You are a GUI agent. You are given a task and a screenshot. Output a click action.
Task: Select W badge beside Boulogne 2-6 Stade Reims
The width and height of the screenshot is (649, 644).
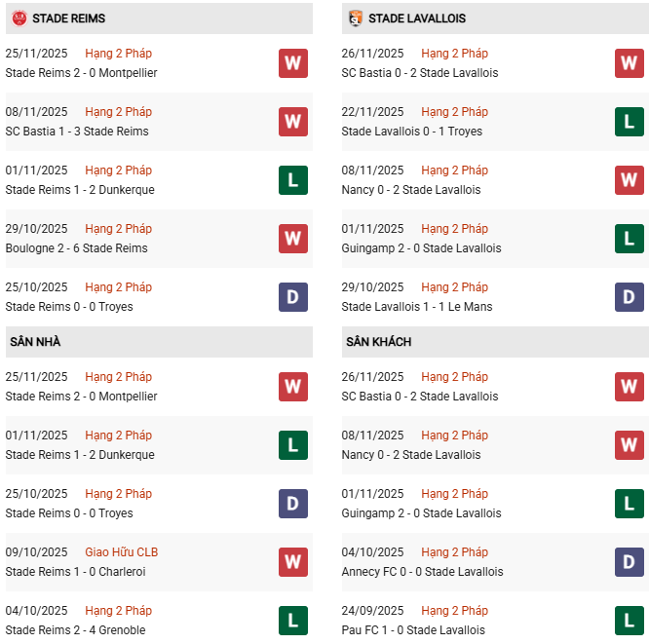point(293,239)
